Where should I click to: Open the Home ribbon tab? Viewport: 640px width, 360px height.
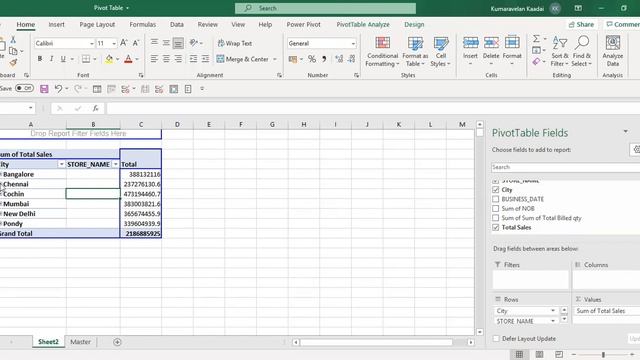click(25, 24)
